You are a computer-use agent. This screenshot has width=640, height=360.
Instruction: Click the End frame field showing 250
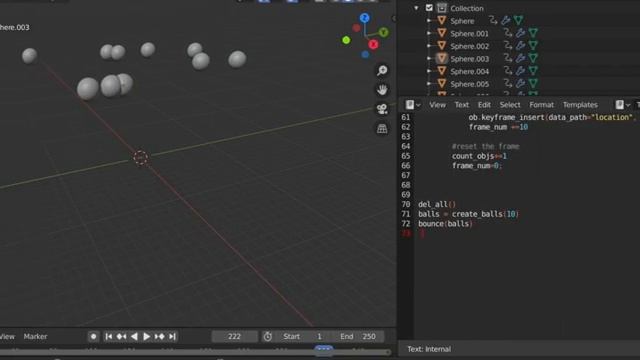pos(359,336)
